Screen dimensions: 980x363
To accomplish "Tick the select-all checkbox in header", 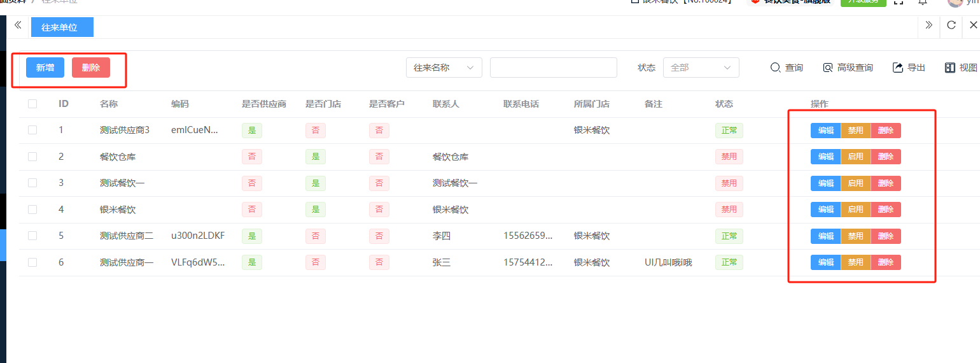I will click(x=32, y=104).
